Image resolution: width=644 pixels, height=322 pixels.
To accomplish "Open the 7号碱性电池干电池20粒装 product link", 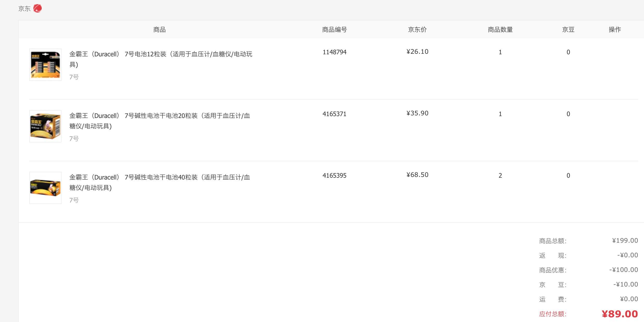I will 160,116.
